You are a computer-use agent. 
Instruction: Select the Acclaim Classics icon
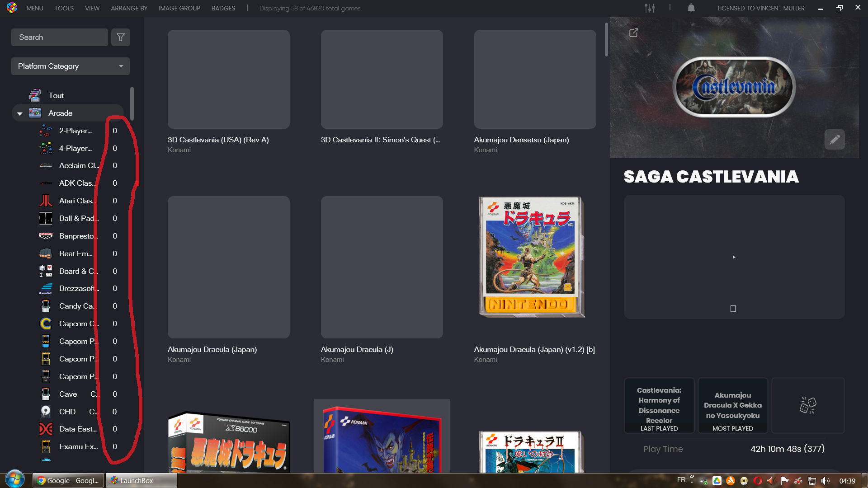[46, 165]
